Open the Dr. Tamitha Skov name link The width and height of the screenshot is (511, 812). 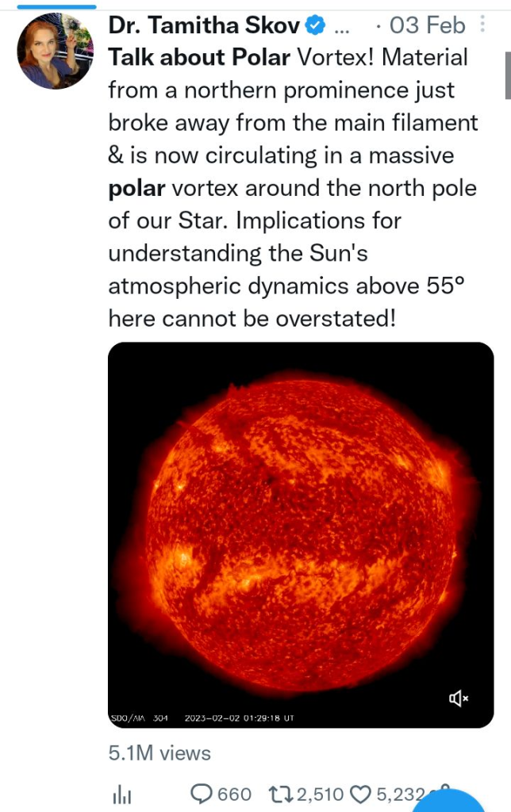pyautogui.click(x=204, y=25)
